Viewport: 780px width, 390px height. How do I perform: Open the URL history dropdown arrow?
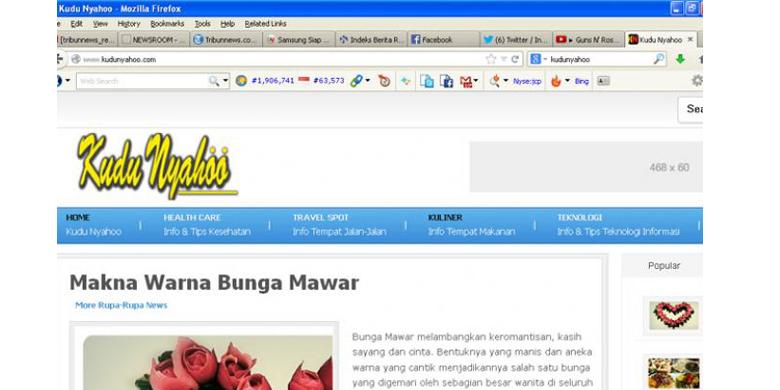click(x=503, y=59)
